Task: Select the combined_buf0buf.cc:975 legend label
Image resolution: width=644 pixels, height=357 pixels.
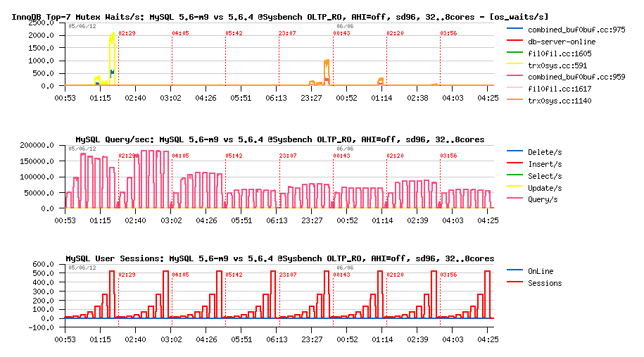Action: click(x=576, y=30)
